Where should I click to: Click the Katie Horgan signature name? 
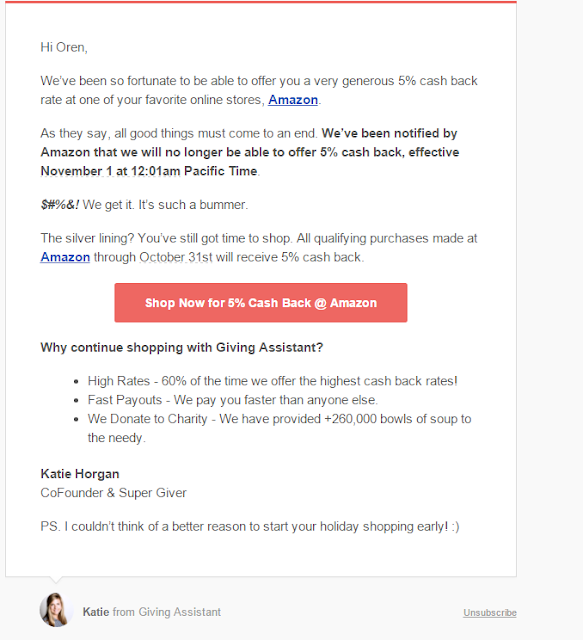click(x=80, y=474)
